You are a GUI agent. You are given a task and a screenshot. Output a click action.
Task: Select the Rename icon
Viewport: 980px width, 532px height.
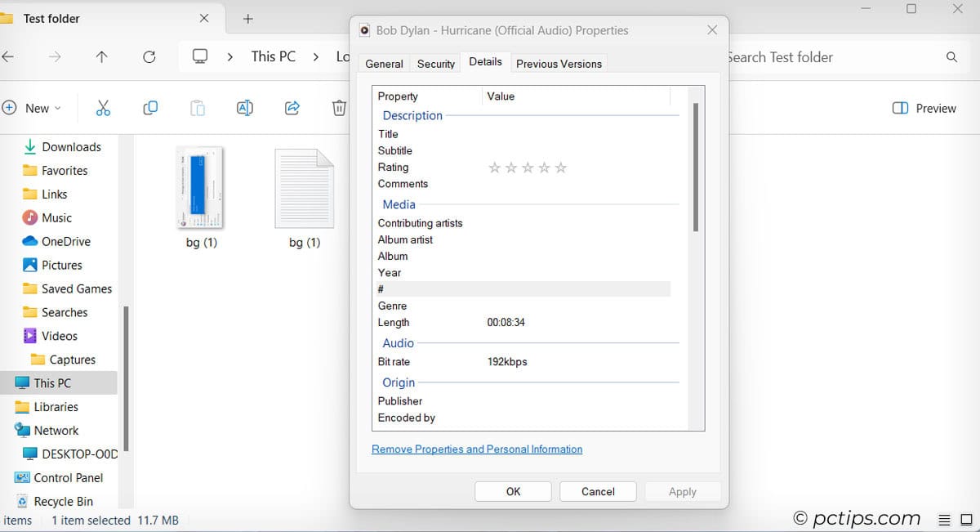pos(244,107)
